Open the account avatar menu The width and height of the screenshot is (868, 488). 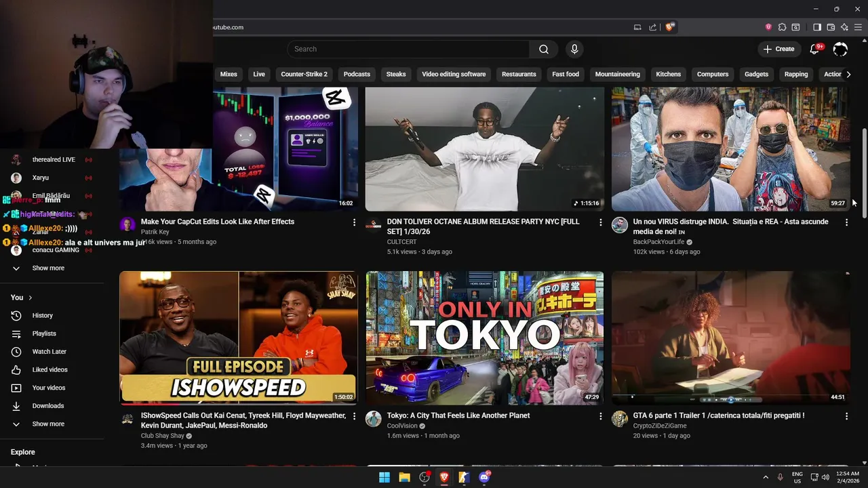tap(840, 49)
